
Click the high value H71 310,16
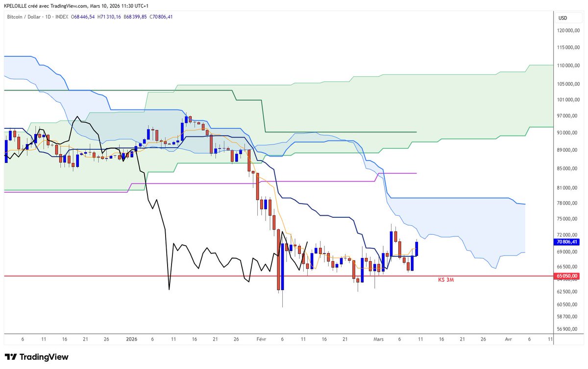(x=110, y=17)
